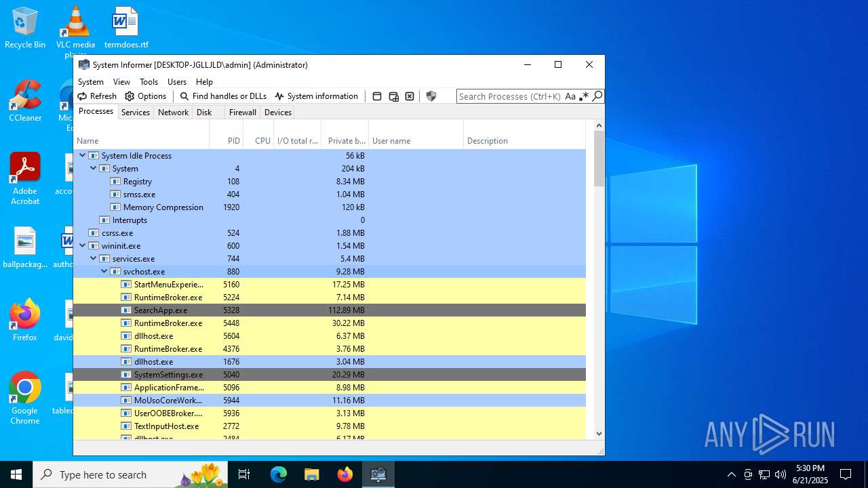Select the TextInputHost.exe process row

click(x=330, y=426)
